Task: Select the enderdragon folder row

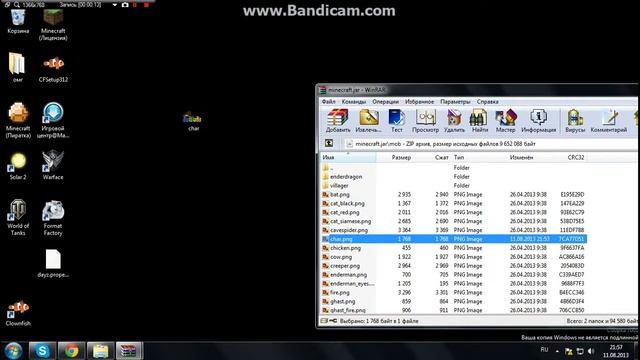Action: 454,177
